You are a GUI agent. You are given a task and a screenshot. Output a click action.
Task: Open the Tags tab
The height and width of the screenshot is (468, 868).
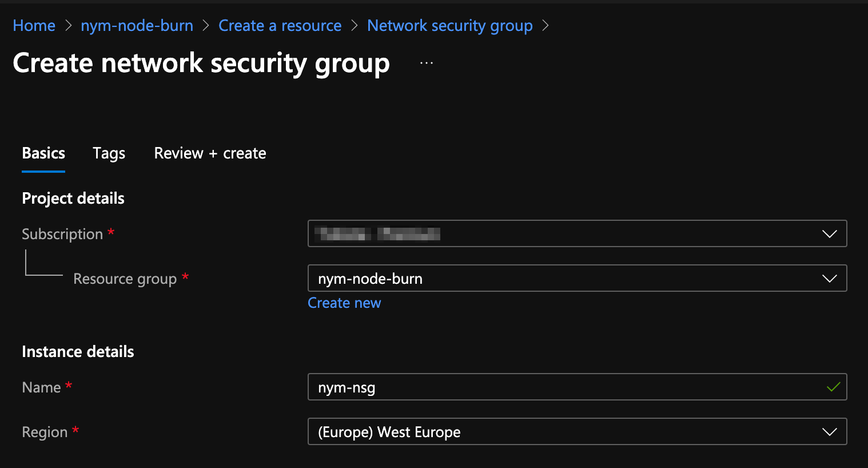click(x=109, y=153)
